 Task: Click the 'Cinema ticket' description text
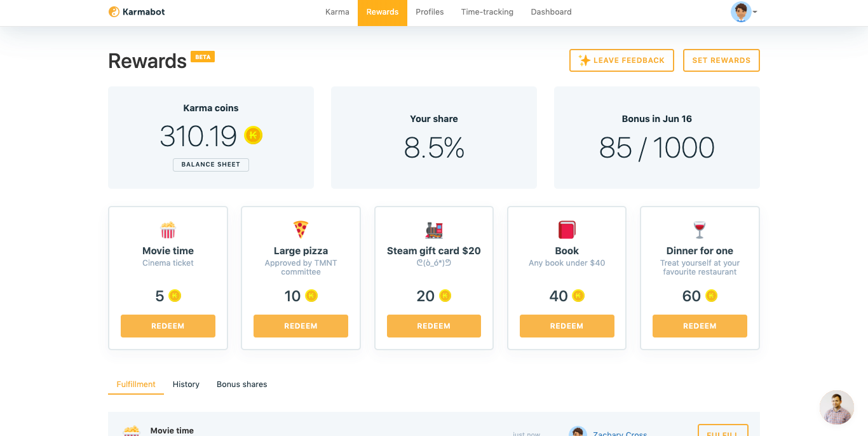tap(168, 263)
